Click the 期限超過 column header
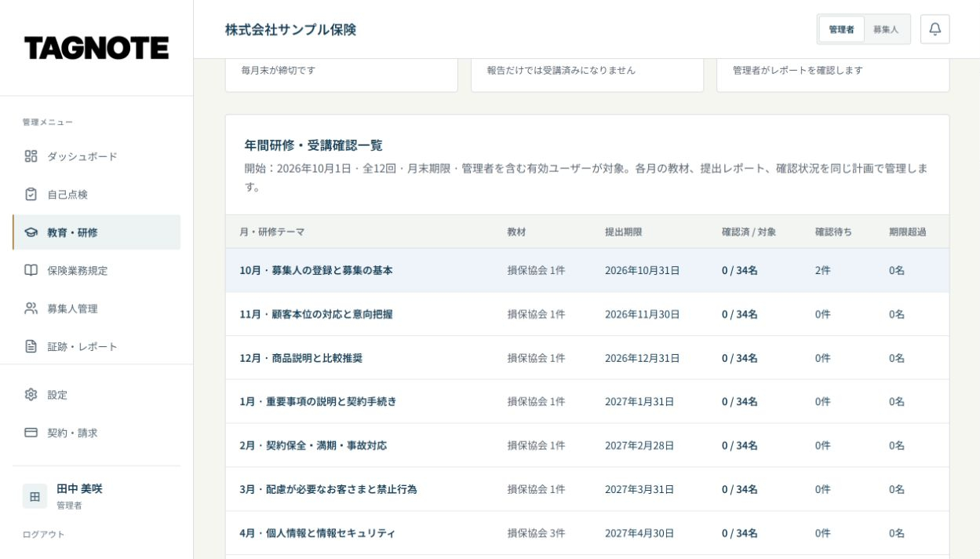The width and height of the screenshot is (980, 559). 908,232
